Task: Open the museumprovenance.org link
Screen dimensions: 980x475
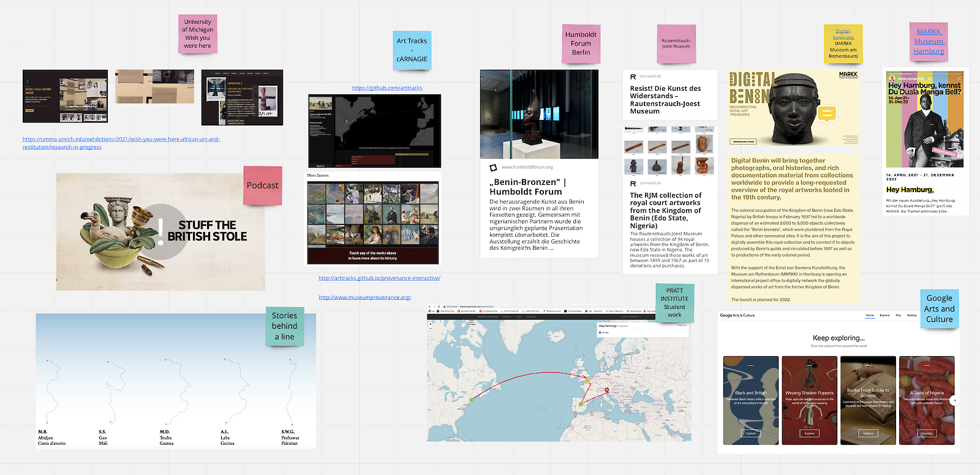Action: (x=364, y=297)
